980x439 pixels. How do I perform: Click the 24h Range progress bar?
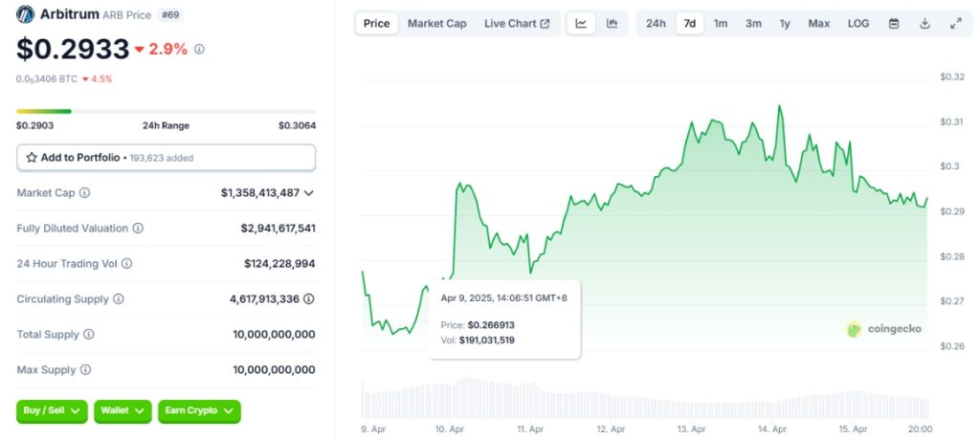(x=167, y=111)
